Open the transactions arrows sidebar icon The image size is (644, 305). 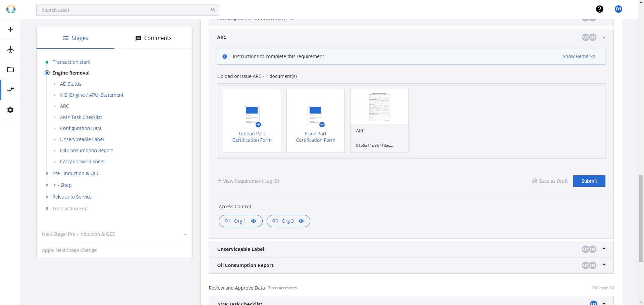(10, 90)
